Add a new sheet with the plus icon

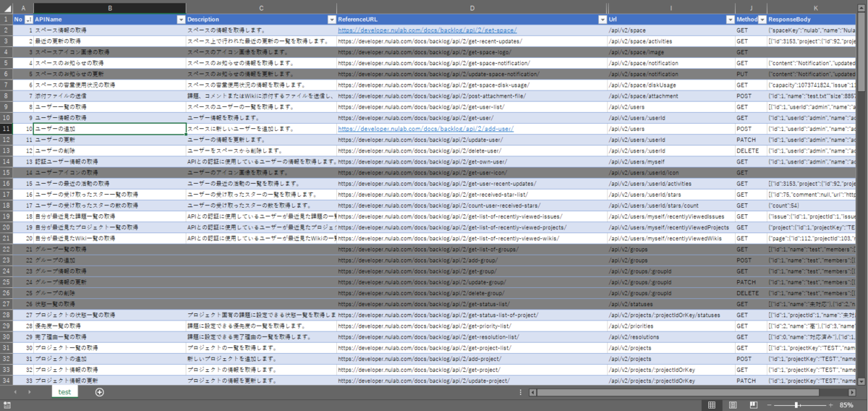coord(100,392)
